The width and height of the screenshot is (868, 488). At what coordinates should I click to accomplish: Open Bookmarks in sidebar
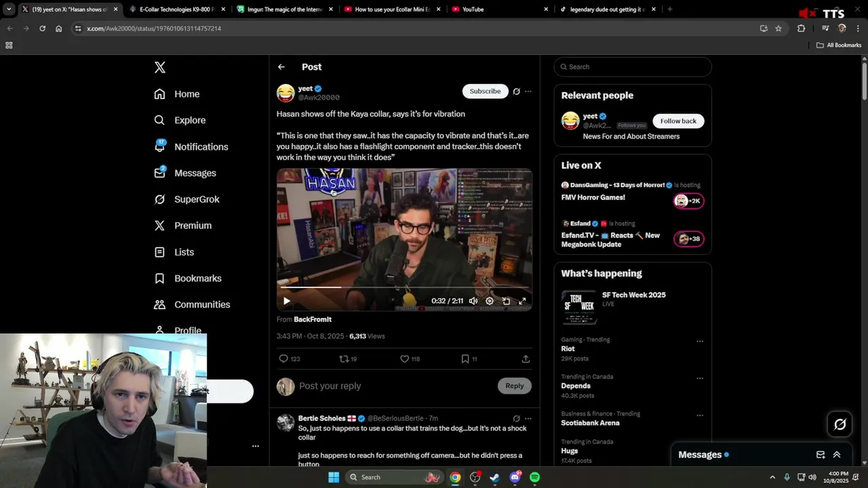click(188, 279)
